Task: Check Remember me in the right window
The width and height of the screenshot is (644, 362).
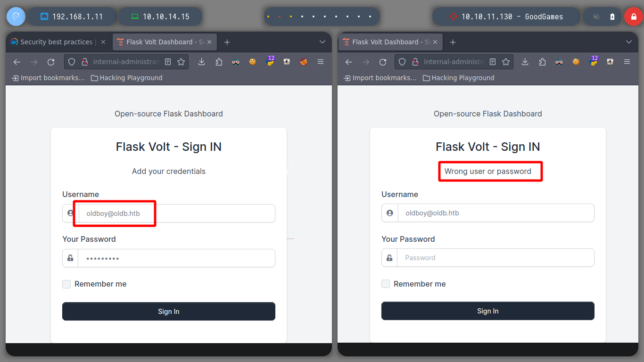Action: [x=386, y=284]
